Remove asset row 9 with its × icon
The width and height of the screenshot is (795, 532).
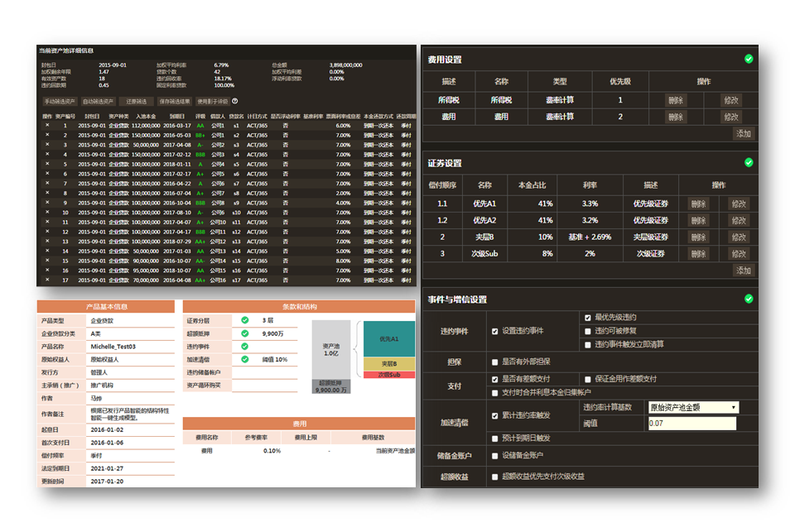(47, 202)
